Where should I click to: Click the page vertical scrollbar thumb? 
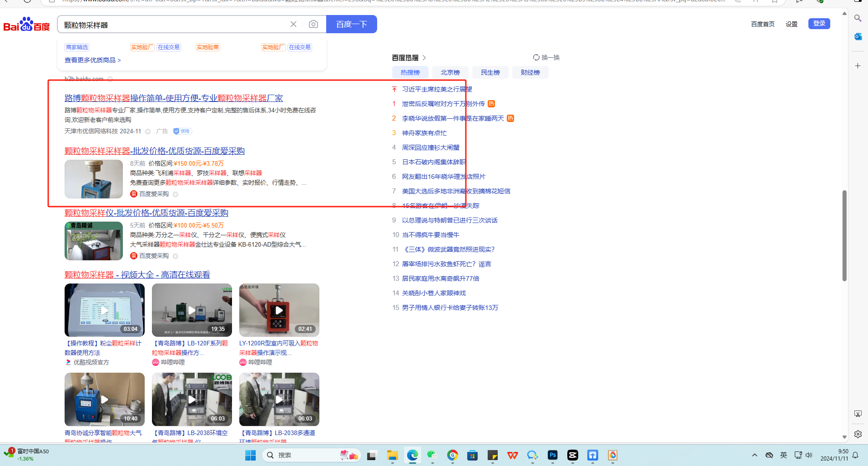pyautogui.click(x=844, y=236)
